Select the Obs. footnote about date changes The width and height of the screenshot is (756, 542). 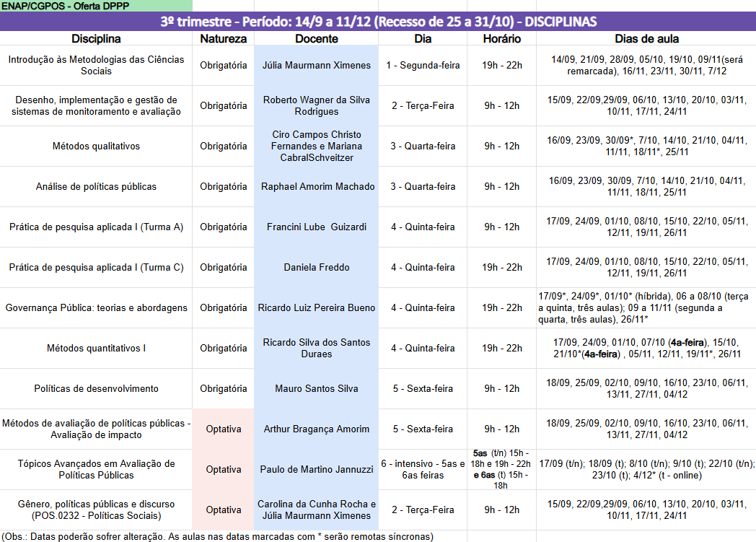point(217,536)
